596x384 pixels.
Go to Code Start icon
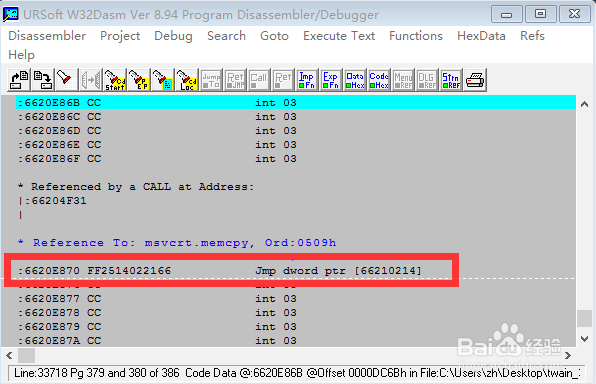click(x=115, y=80)
